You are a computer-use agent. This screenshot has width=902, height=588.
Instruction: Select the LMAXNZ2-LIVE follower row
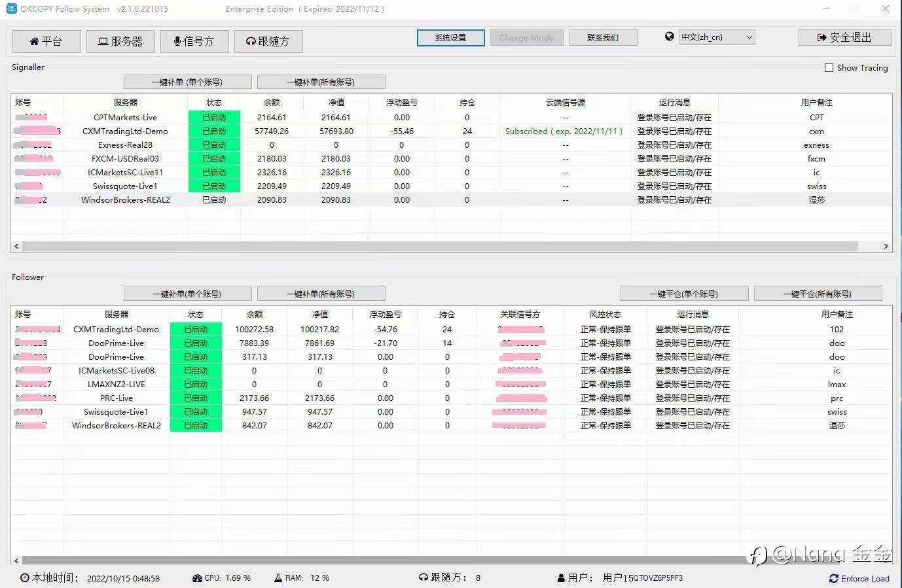click(451, 385)
